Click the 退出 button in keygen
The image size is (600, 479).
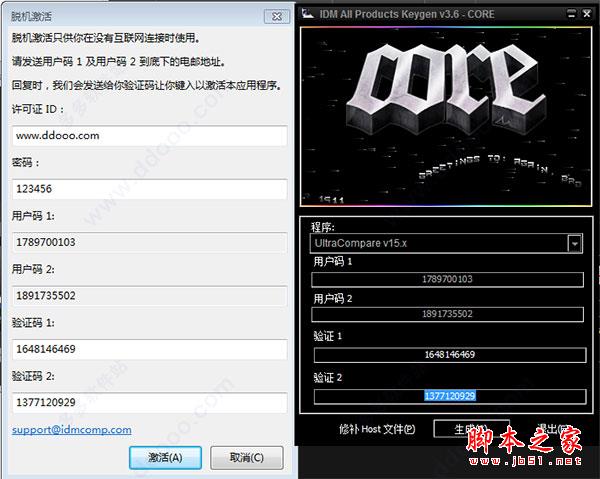tap(556, 429)
